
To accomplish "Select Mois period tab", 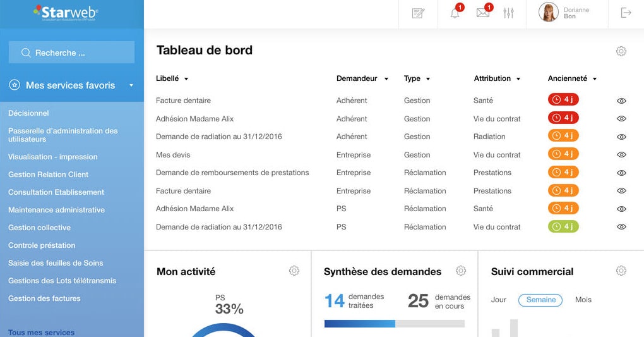I will pyautogui.click(x=583, y=300).
